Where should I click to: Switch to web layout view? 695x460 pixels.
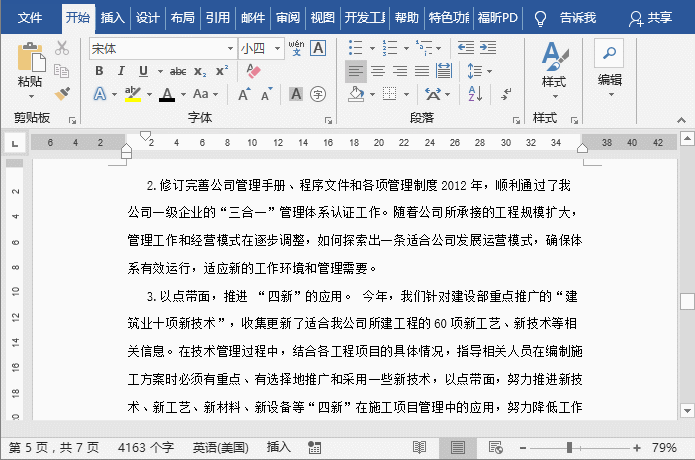(495, 448)
